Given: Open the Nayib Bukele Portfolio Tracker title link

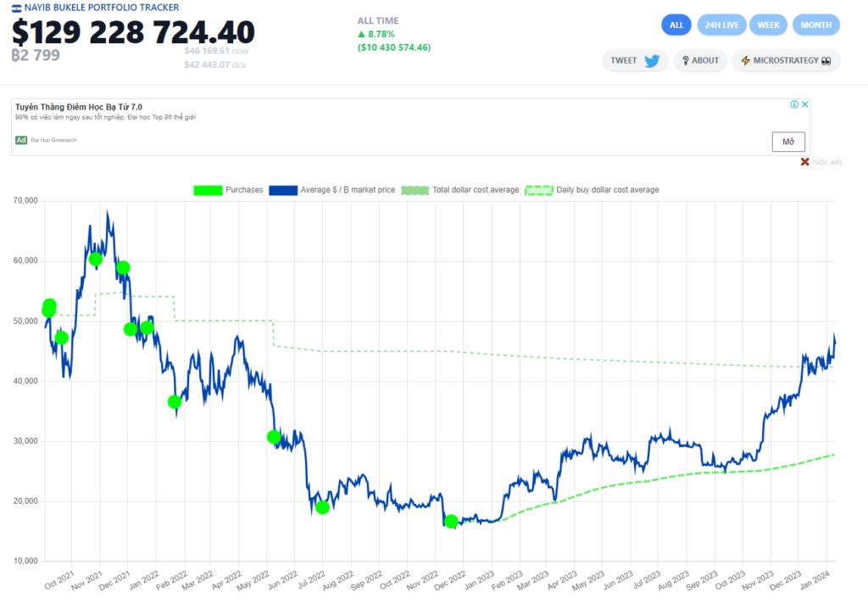Looking at the screenshot, I should (x=102, y=8).
